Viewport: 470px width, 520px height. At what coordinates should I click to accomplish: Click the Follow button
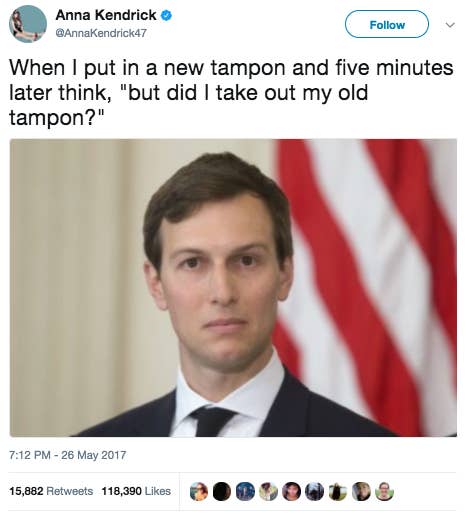click(387, 24)
